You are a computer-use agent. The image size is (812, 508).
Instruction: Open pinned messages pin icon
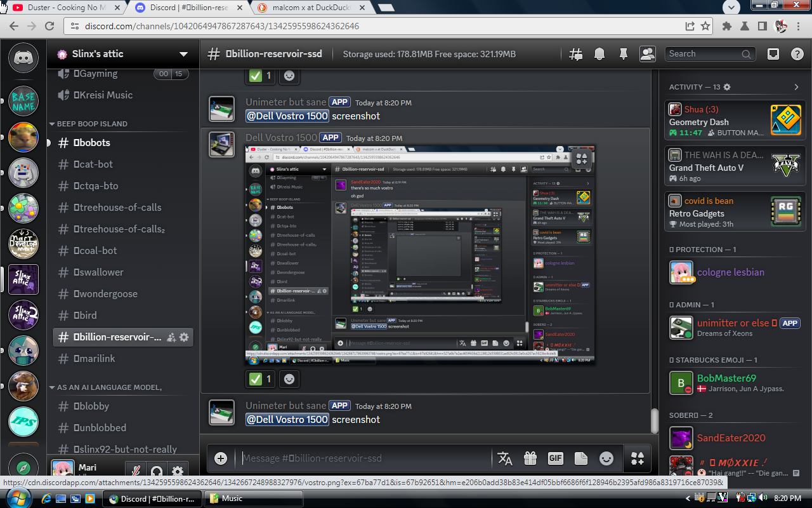(x=623, y=54)
